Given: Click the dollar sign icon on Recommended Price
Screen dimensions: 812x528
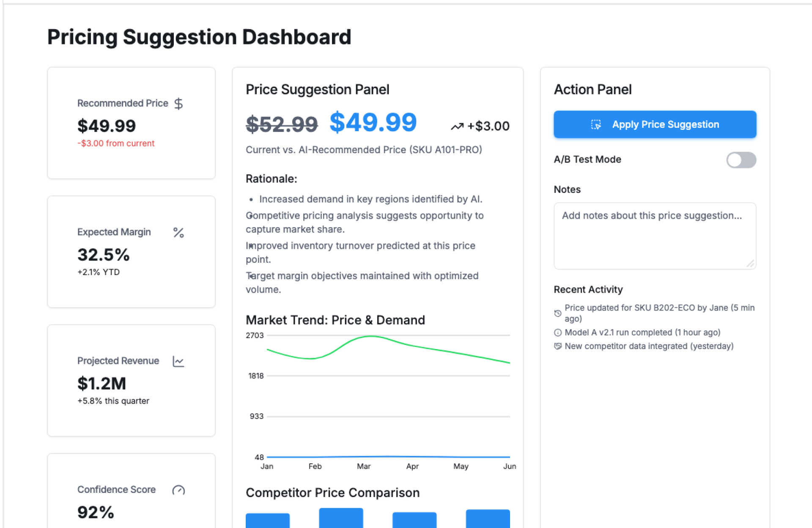Looking at the screenshot, I should coord(178,104).
